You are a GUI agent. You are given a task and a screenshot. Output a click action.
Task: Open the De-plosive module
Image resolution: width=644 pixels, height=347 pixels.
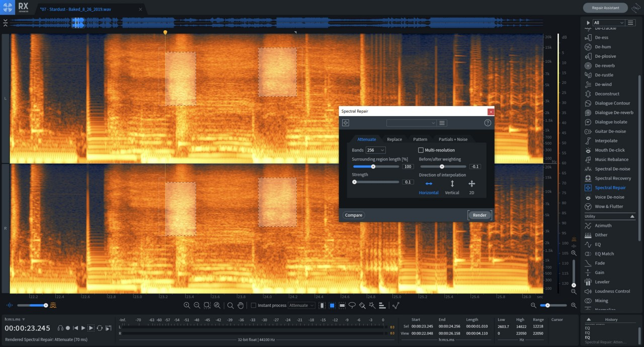pos(600,56)
